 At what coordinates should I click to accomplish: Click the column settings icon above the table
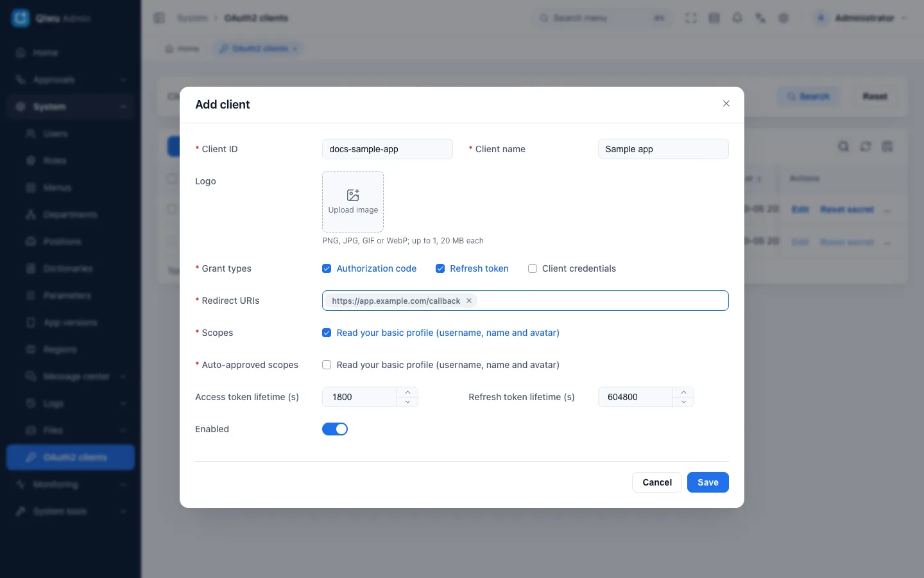[x=887, y=146]
